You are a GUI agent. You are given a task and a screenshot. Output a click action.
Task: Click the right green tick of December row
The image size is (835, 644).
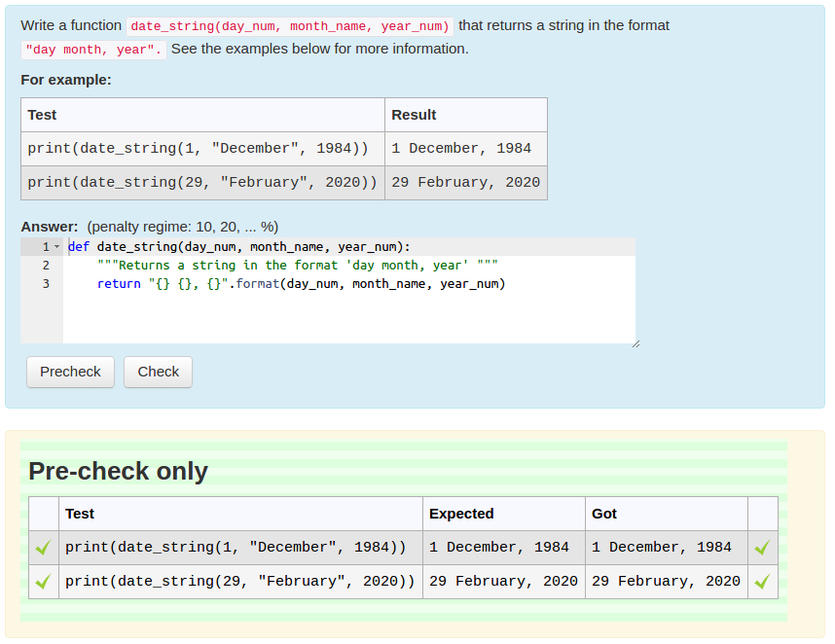pyautogui.click(x=763, y=547)
